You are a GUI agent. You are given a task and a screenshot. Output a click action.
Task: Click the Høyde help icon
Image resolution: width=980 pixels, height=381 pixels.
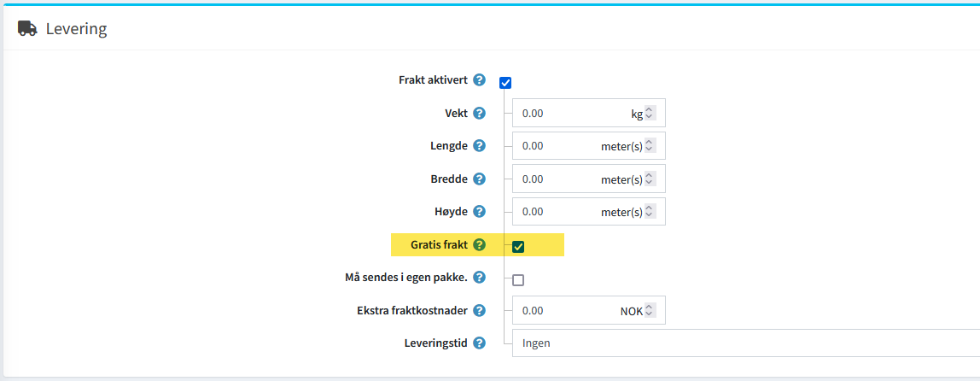479,211
